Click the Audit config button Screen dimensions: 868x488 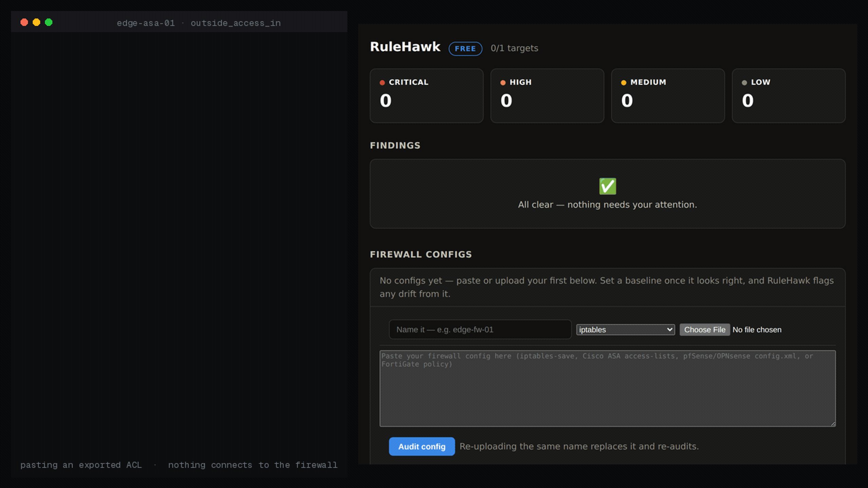[422, 446]
